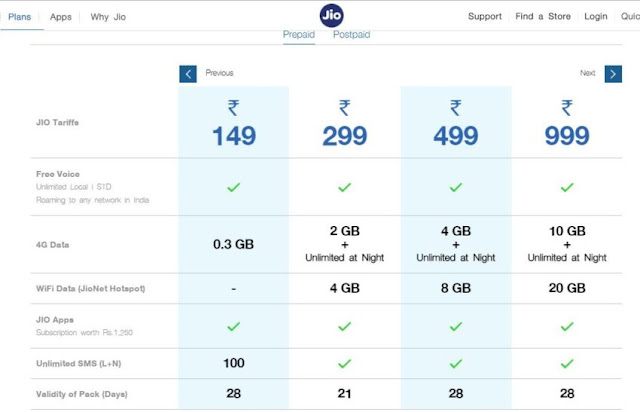Click rupee symbol above 299 tariff
Viewport: 640px width, 412px height.
(x=344, y=108)
